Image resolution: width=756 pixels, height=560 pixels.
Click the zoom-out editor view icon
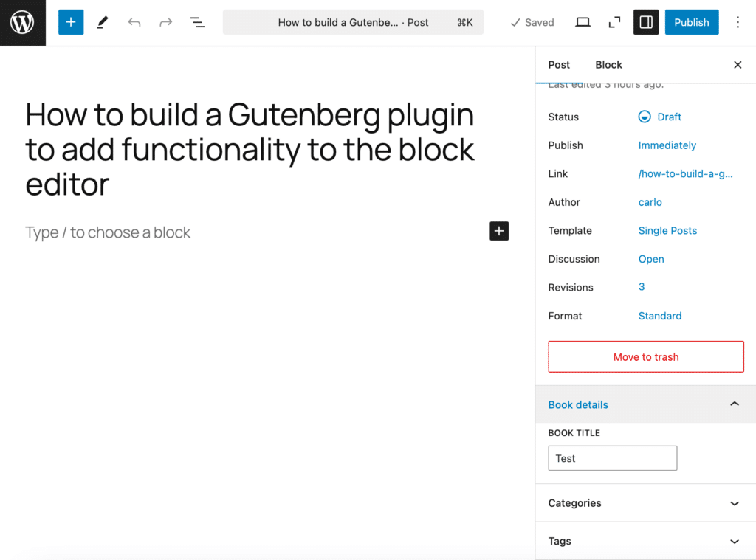[x=614, y=22]
